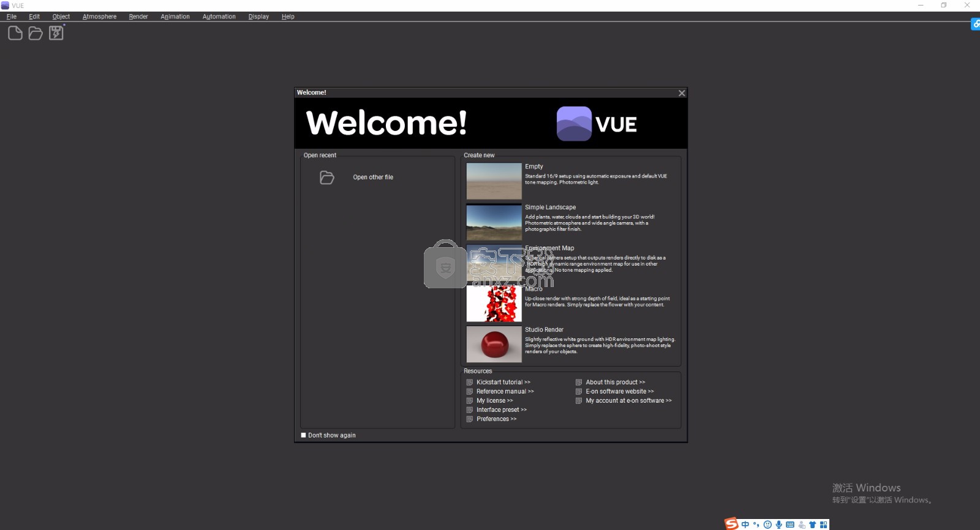The width and height of the screenshot is (980, 530).
Task: Open the IME toolbox grid icon
Action: click(824, 524)
